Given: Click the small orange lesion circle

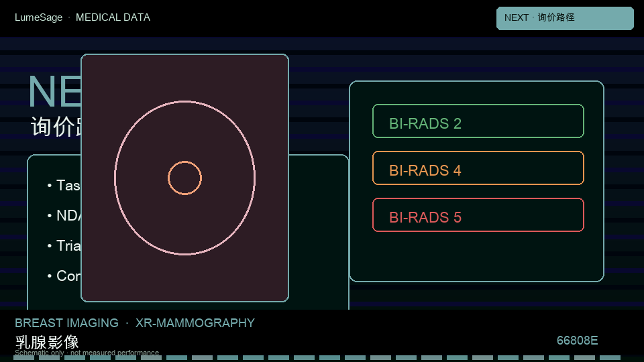Looking at the screenshot, I should tap(185, 178).
